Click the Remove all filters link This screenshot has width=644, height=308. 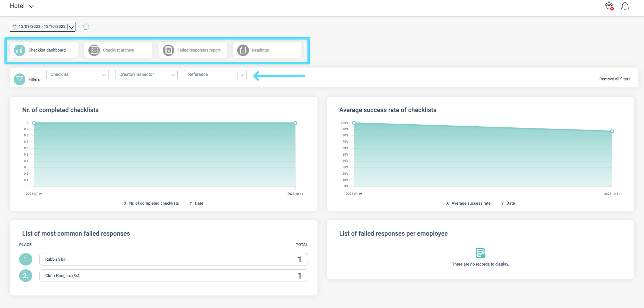(615, 79)
